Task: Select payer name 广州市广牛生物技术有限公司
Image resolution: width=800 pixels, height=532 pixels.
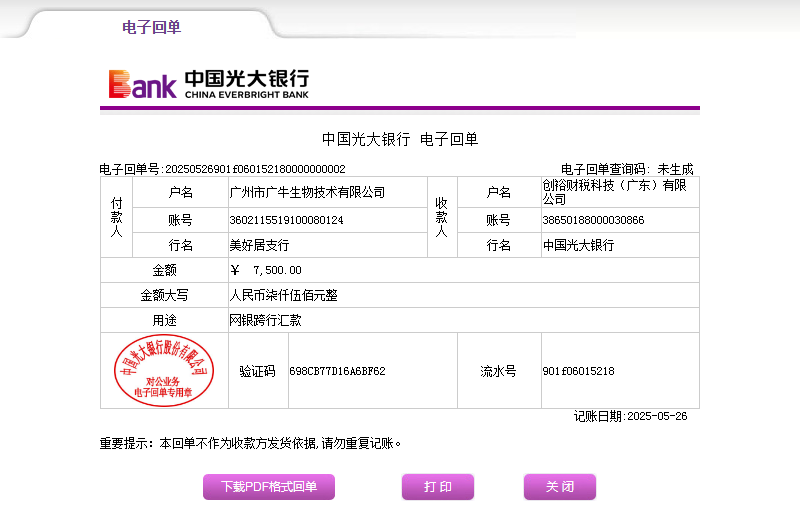Action: 307,193
